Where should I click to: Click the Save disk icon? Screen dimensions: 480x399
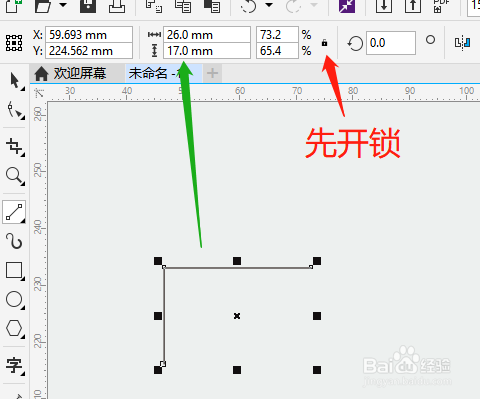coord(88,6)
